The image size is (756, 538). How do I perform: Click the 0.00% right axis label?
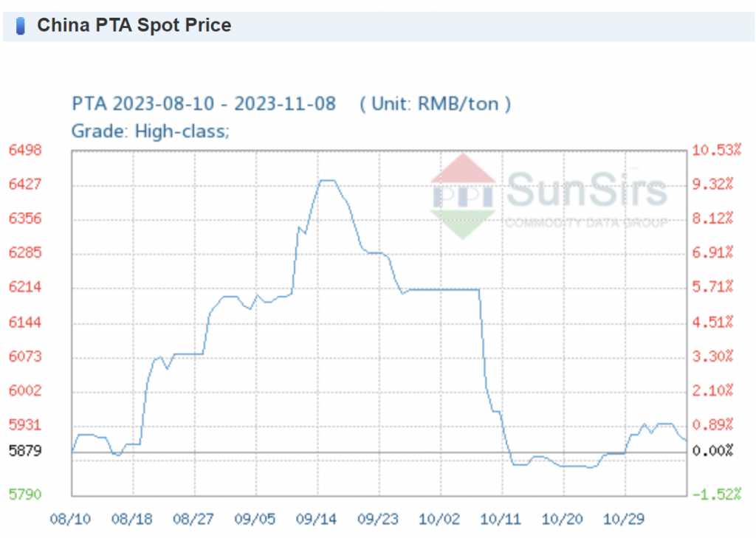(712, 451)
